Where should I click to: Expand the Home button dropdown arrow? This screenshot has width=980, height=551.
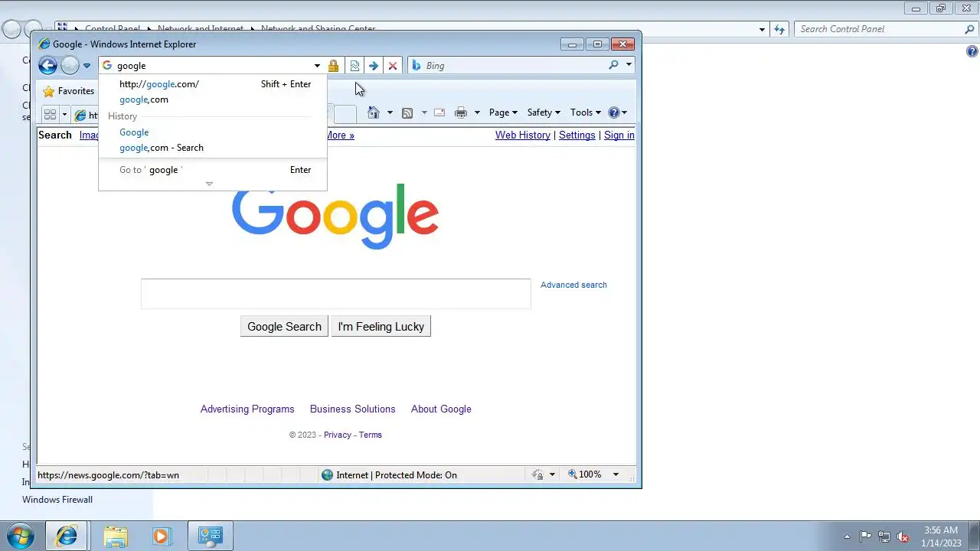[x=390, y=112]
